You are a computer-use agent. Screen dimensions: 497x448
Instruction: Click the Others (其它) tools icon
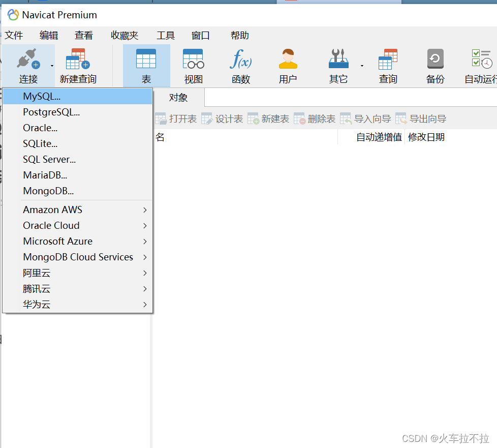(338, 58)
